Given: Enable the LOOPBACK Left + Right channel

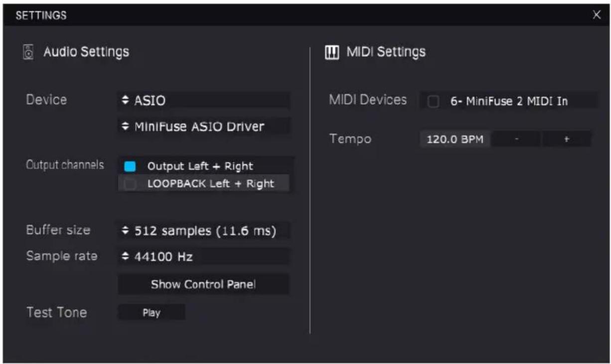Looking at the screenshot, I should 130,184.
